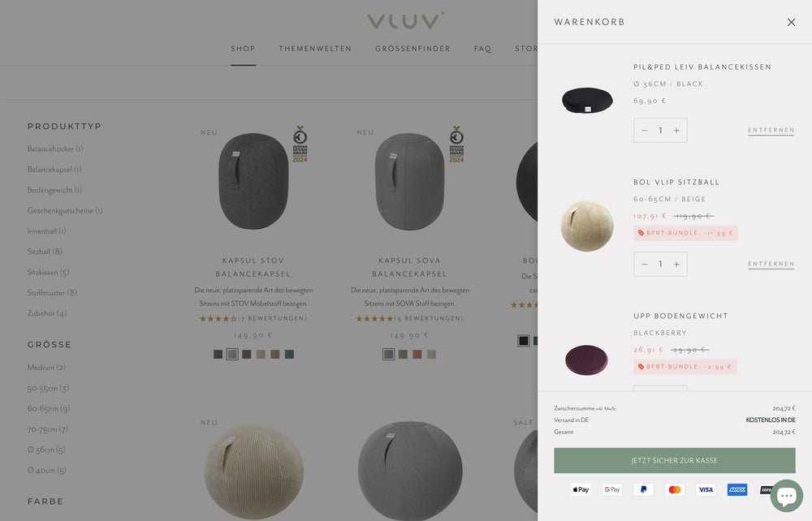Filter by Sitzball (8) product type

tap(45, 252)
